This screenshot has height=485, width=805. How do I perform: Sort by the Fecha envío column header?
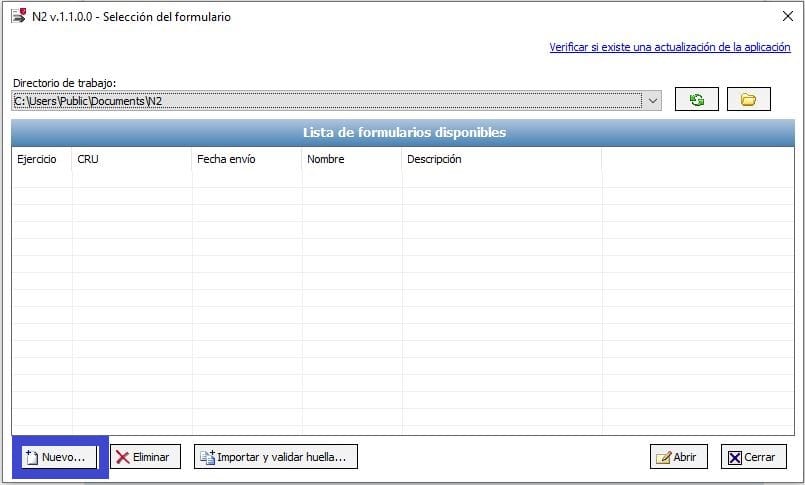[x=246, y=159]
